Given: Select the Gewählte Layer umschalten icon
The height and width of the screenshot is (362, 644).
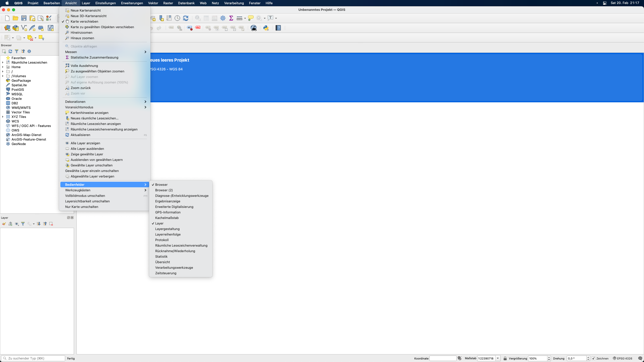Looking at the screenshot, I should click(x=67, y=165).
